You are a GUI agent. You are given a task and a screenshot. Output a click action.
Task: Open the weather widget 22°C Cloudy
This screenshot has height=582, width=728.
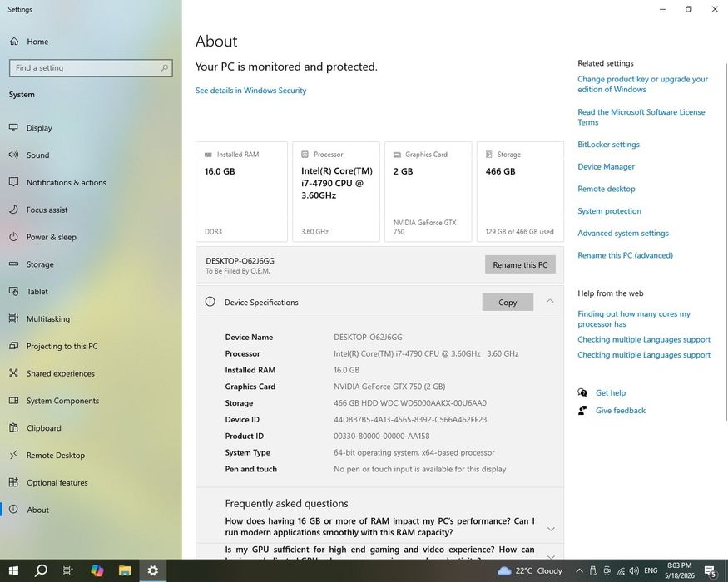(x=530, y=570)
